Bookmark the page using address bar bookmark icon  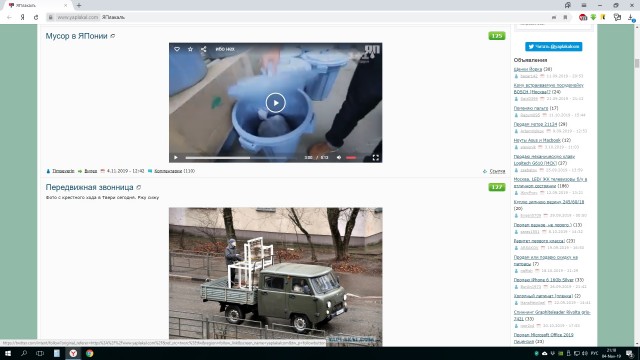[565, 17]
